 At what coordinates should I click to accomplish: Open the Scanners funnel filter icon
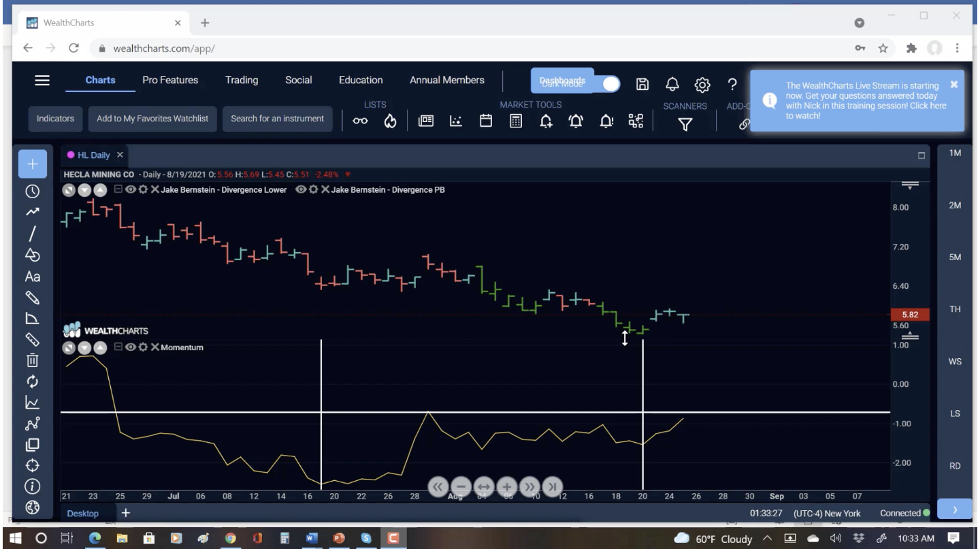point(685,123)
